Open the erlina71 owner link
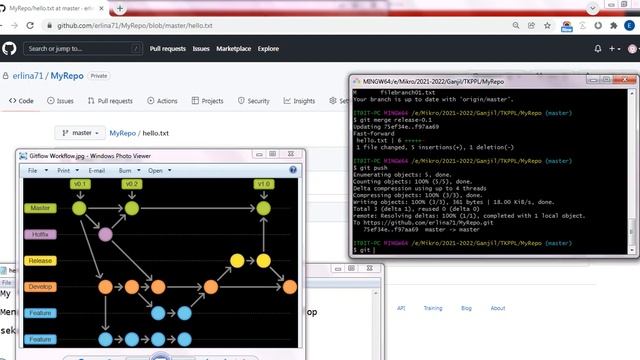Viewport: 640px width, 360px height. coord(28,76)
